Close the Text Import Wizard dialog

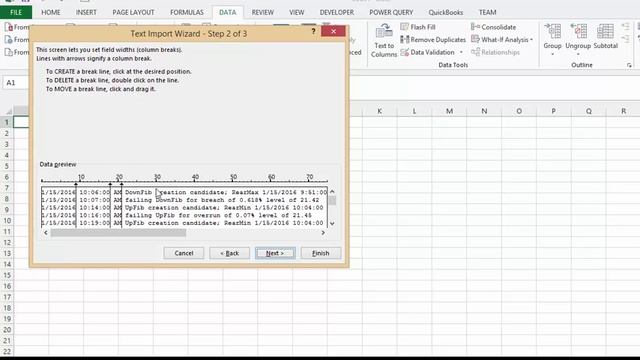pos(333,31)
